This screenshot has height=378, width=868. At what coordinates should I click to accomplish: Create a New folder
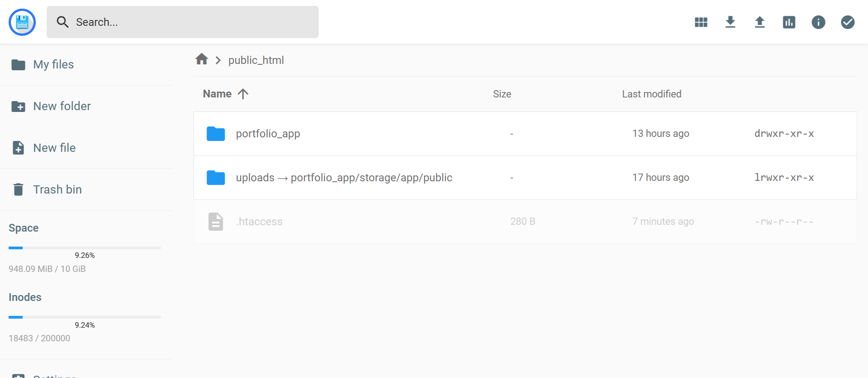[62, 106]
